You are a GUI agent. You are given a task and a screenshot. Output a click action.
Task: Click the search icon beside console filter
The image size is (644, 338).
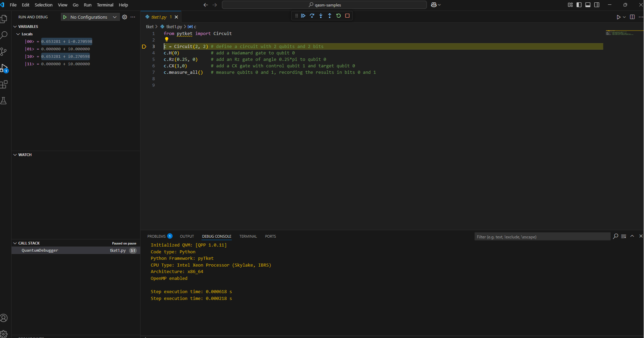point(615,236)
